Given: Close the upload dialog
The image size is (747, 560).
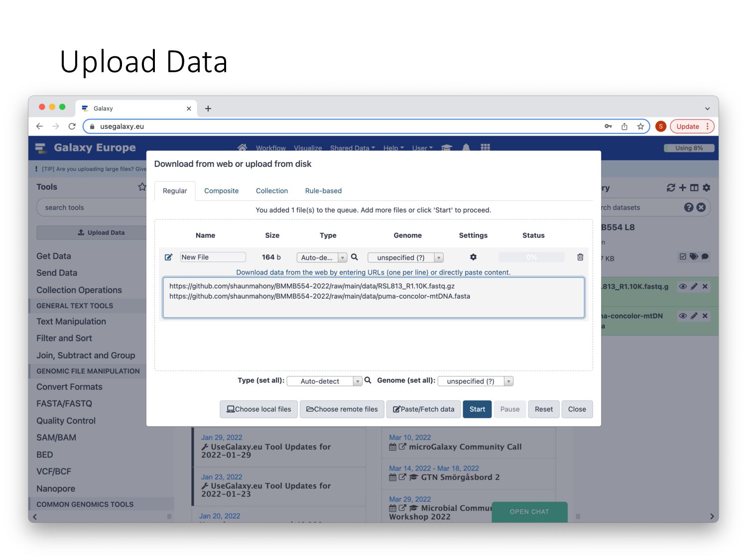Looking at the screenshot, I should [x=577, y=409].
